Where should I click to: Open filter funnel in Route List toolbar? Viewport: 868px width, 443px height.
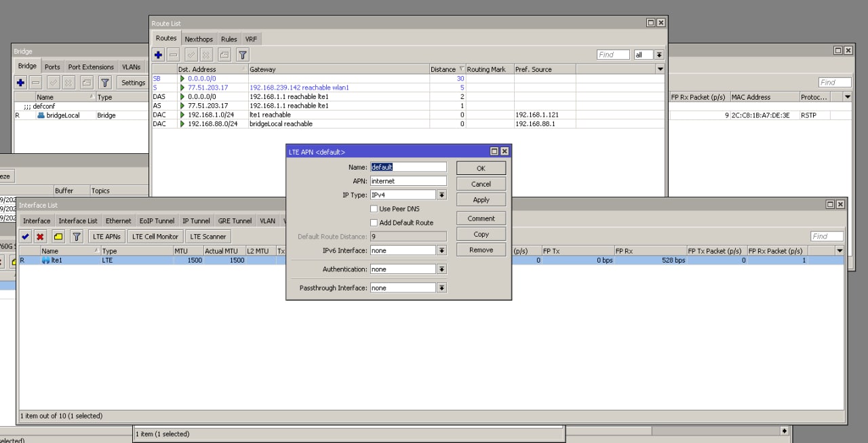coord(242,55)
